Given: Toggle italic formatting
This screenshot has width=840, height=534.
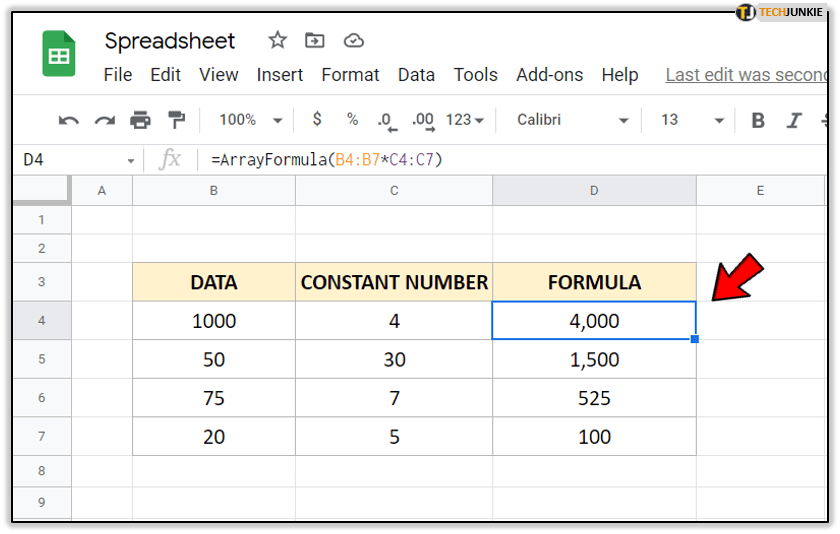Looking at the screenshot, I should (794, 120).
